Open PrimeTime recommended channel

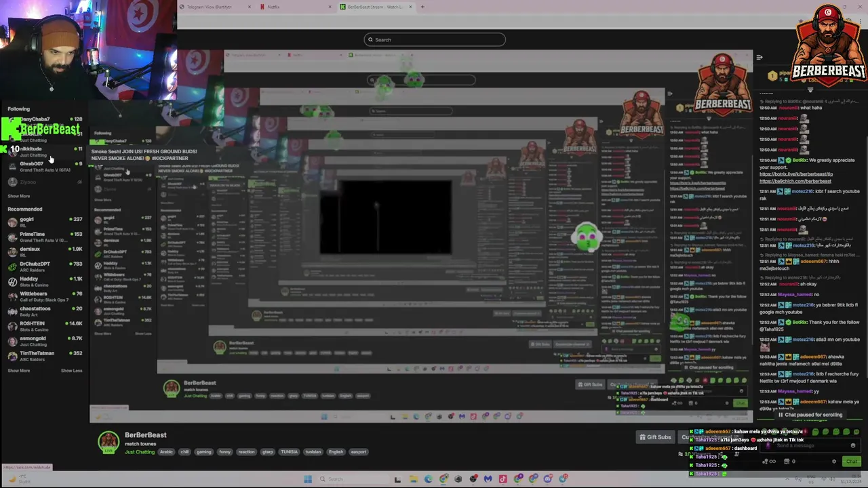pos(44,237)
